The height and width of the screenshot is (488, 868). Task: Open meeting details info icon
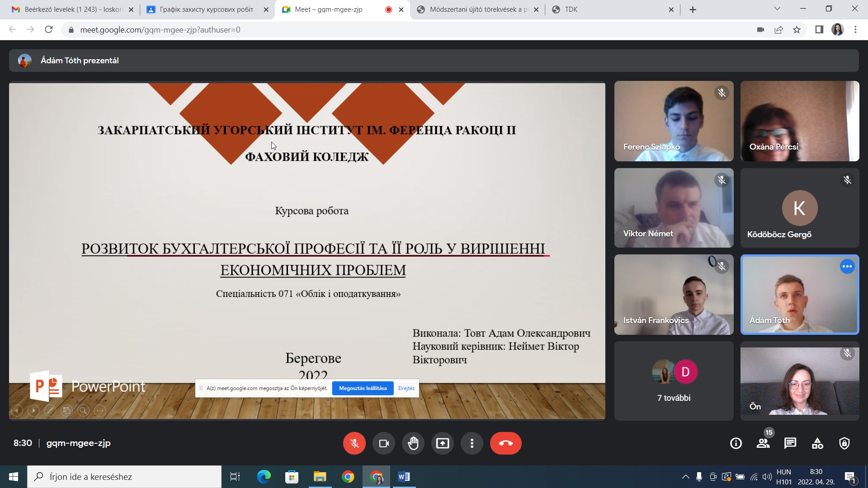click(x=736, y=443)
